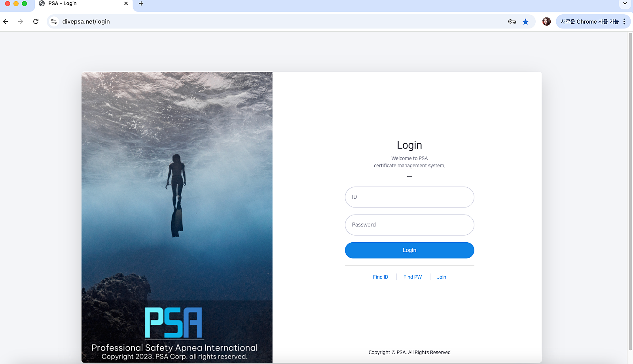Open the Chrome three-dot menu

[624, 21]
